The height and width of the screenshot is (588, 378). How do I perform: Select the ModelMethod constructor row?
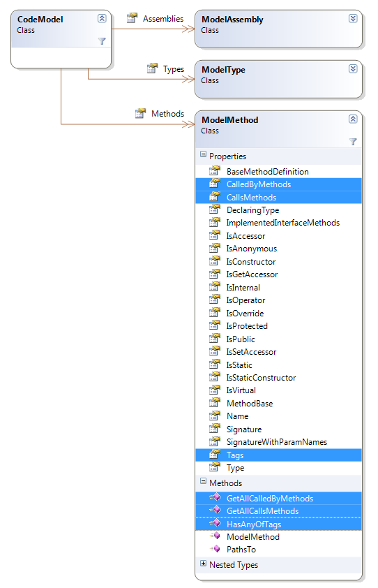[278, 536]
